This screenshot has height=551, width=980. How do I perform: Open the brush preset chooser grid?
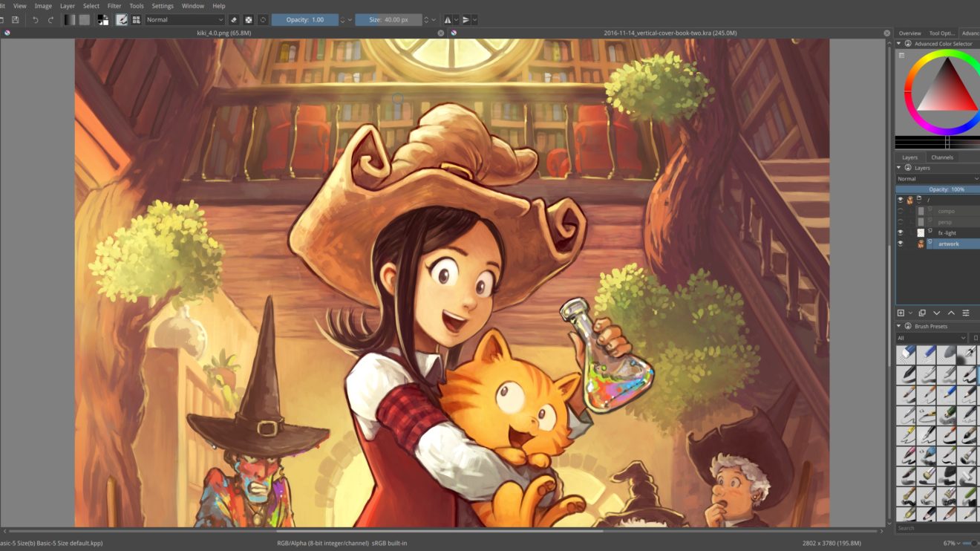click(x=136, y=20)
